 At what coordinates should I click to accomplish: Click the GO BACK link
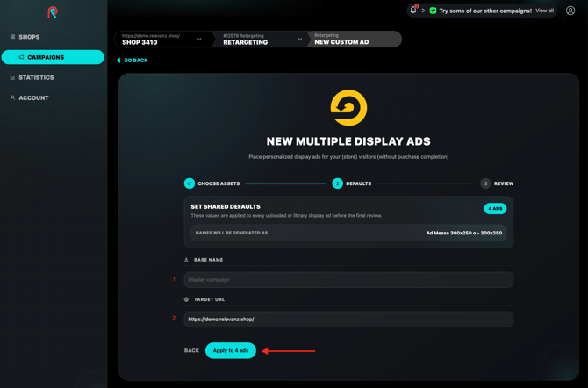[133, 61]
